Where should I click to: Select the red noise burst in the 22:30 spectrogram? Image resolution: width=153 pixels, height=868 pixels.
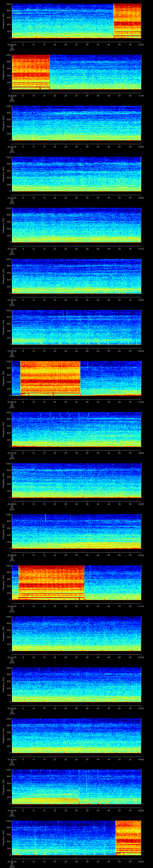pos(31,72)
